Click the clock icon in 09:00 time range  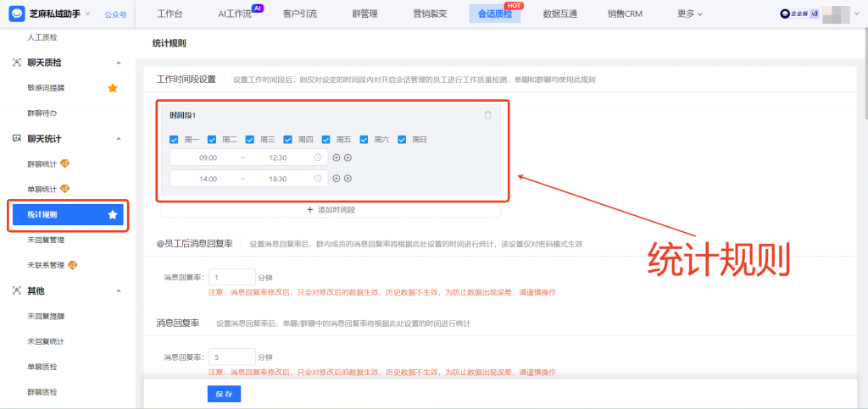pyautogui.click(x=318, y=158)
